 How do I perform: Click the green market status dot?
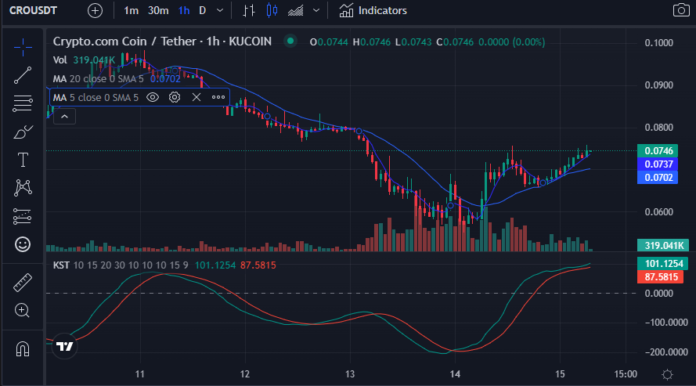click(290, 41)
